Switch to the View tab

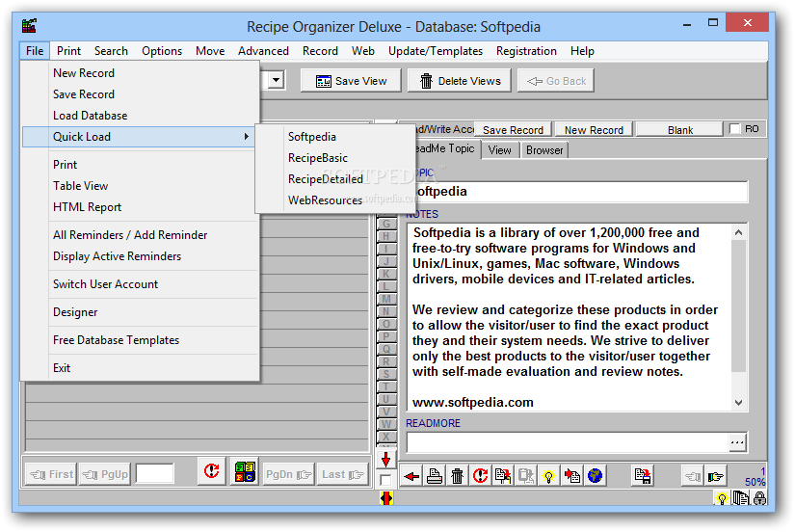click(x=499, y=150)
